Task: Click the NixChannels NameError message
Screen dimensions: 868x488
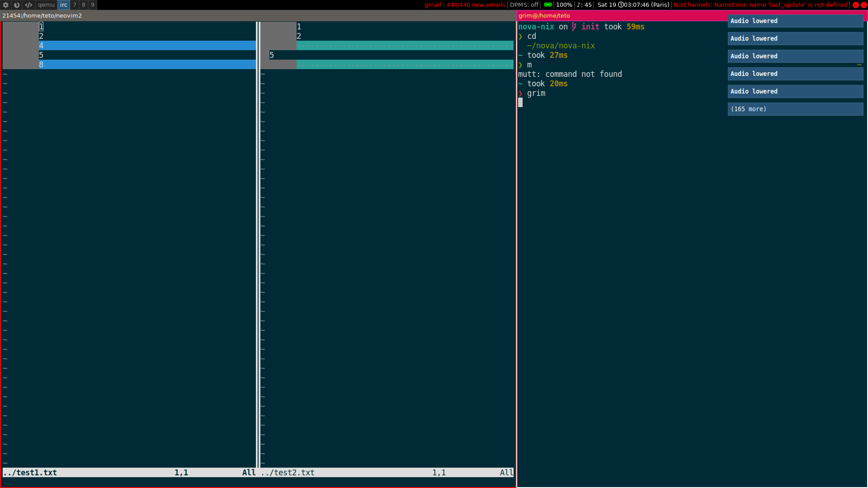Action: pyautogui.click(x=761, y=5)
